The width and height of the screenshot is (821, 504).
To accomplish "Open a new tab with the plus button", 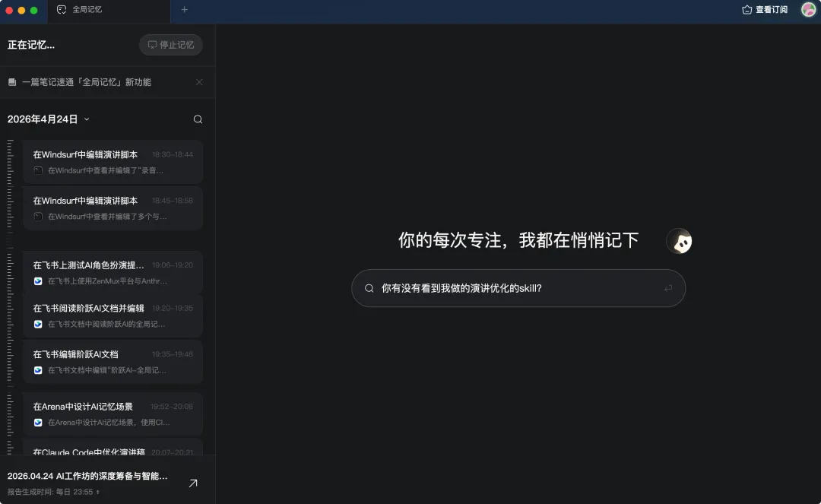I will coord(185,11).
